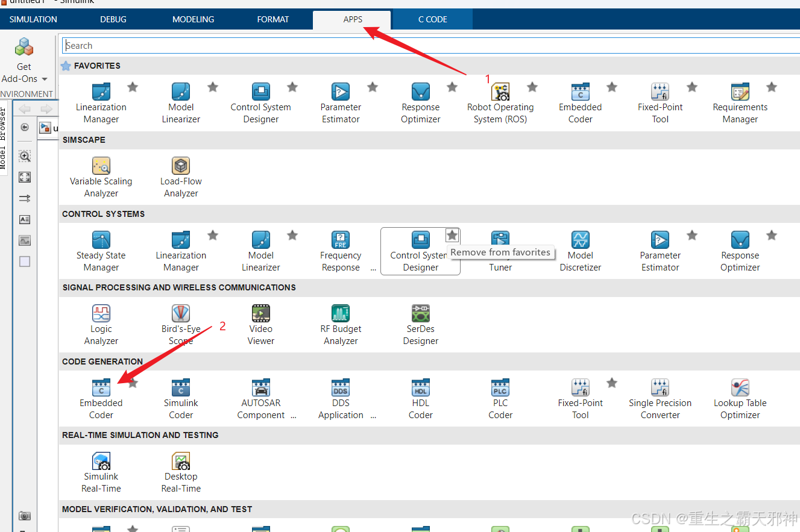Click the Image tool in palette

click(x=25, y=240)
